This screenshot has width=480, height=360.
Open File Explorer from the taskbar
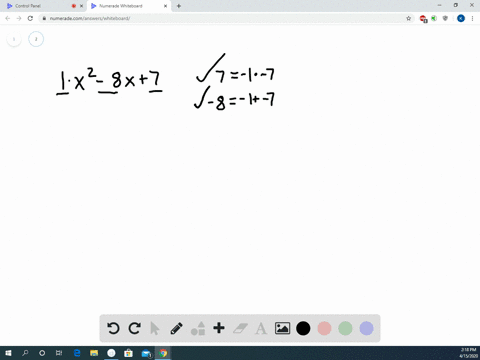[x=94, y=353]
